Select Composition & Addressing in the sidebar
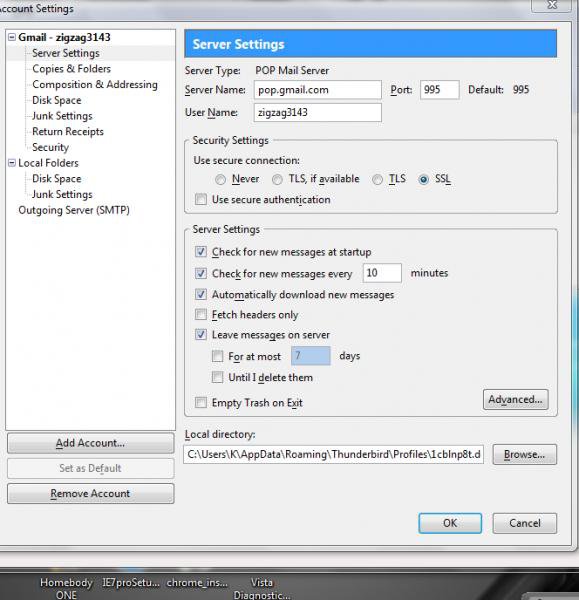This screenshot has height=600, width=579. pyautogui.click(x=95, y=85)
